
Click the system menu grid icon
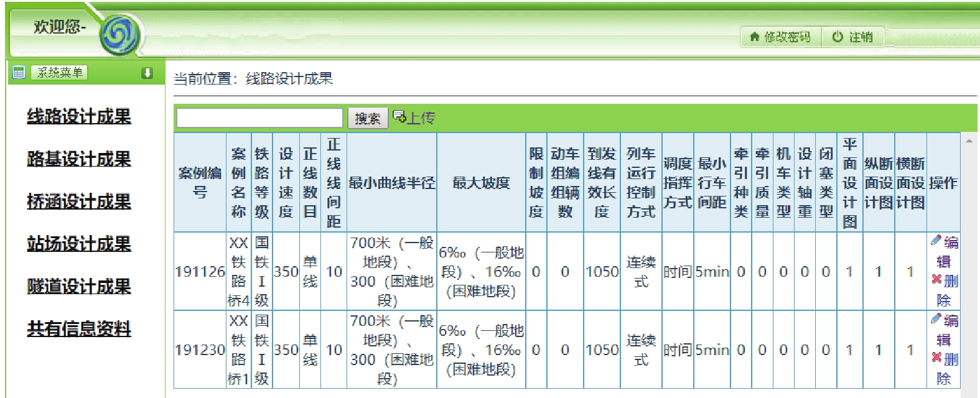19,73
